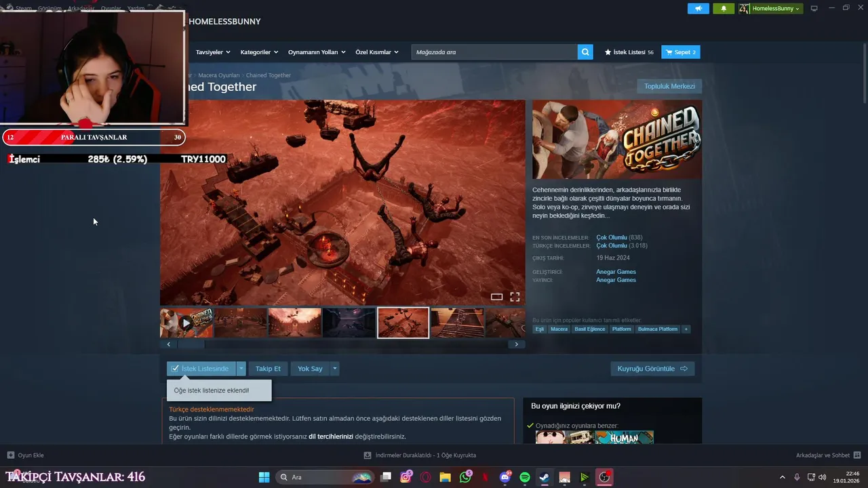This screenshot has height=488, width=868.
Task: Switch to Big Picture mode monitor icon
Action: (x=814, y=8)
